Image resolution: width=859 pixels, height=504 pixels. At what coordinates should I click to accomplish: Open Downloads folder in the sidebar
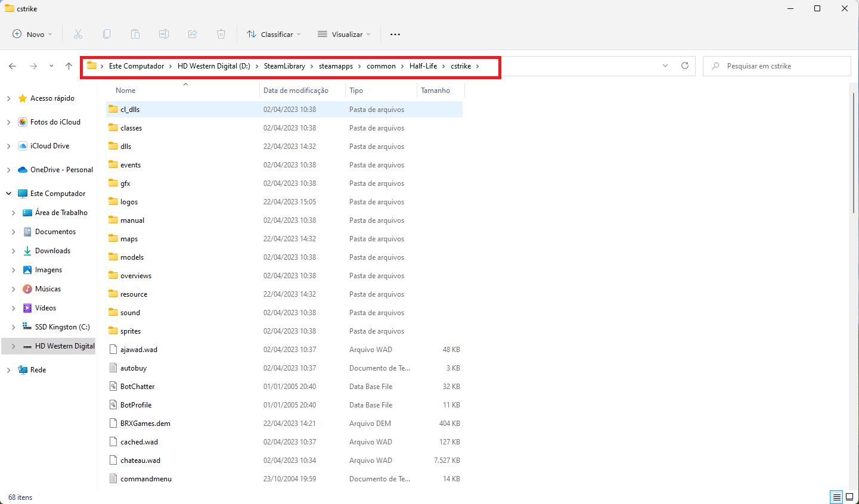52,251
